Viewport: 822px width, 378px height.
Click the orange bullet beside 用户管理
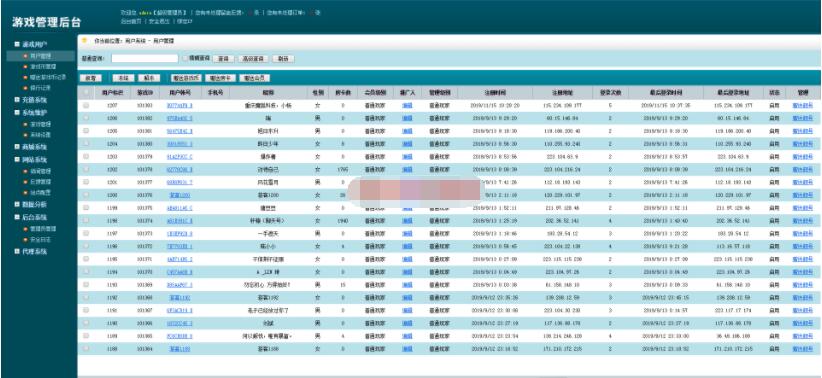click(x=25, y=56)
